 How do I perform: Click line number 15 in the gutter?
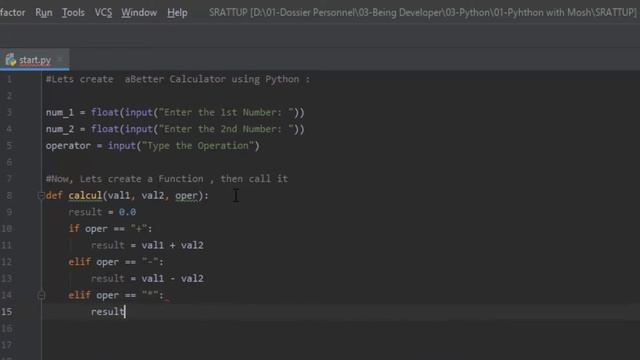(x=7, y=311)
